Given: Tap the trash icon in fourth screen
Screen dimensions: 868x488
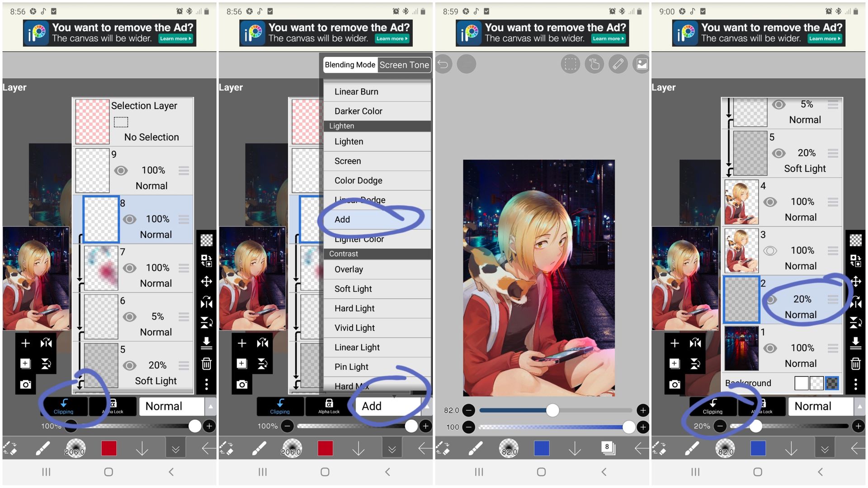Looking at the screenshot, I should click(856, 364).
